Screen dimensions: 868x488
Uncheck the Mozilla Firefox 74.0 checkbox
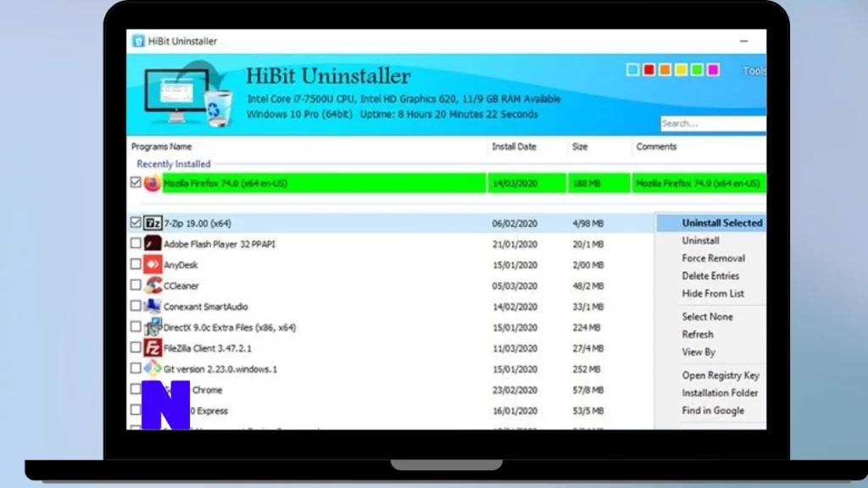[136, 182]
